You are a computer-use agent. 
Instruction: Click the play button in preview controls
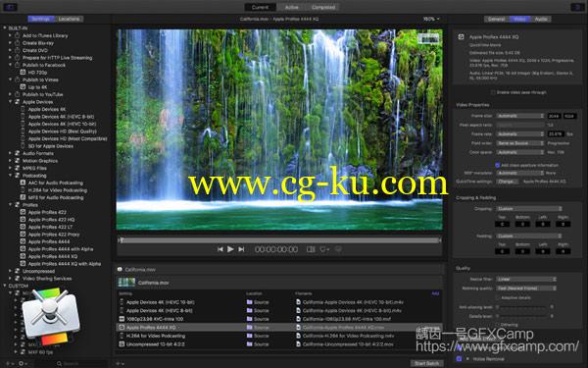point(230,249)
